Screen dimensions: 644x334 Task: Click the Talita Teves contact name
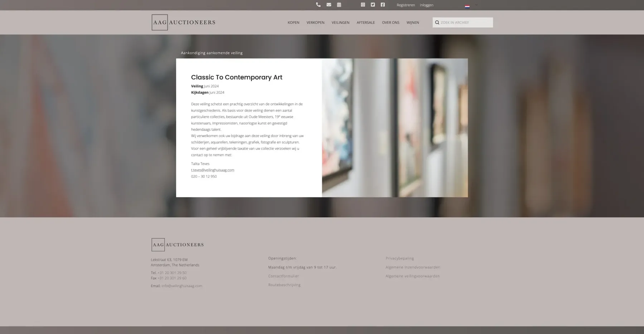200,163
